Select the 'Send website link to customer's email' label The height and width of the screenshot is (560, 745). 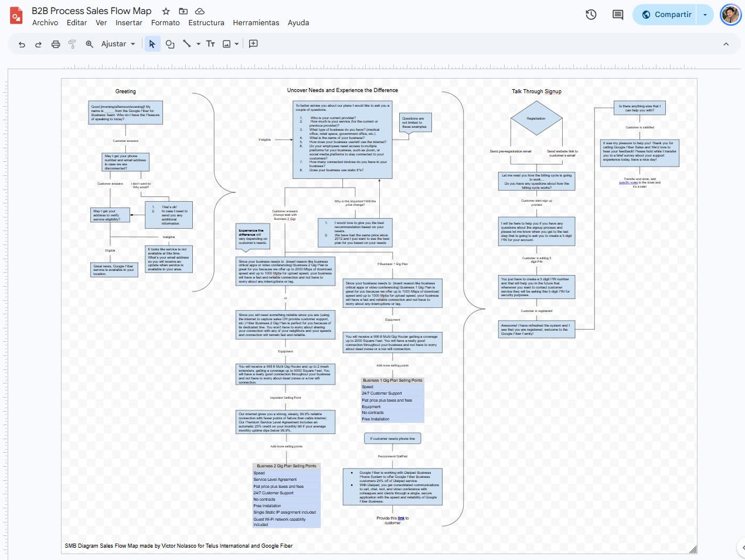(x=562, y=153)
